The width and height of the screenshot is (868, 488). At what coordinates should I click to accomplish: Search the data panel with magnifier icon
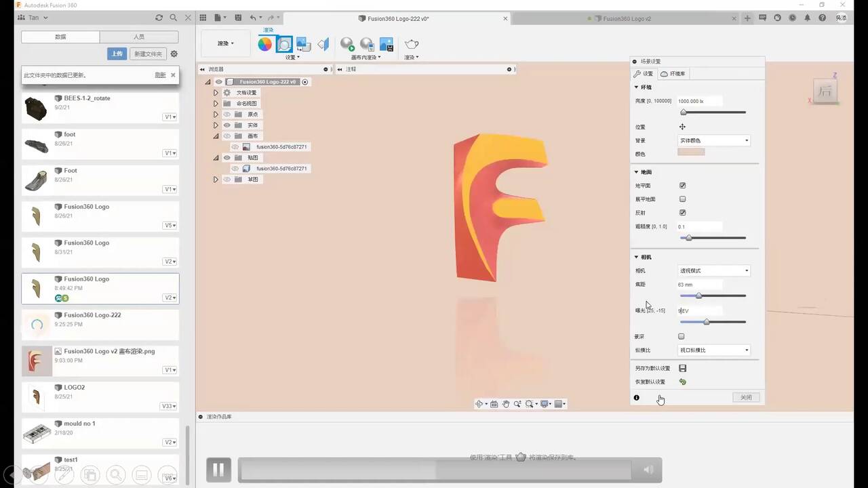[x=173, y=18]
